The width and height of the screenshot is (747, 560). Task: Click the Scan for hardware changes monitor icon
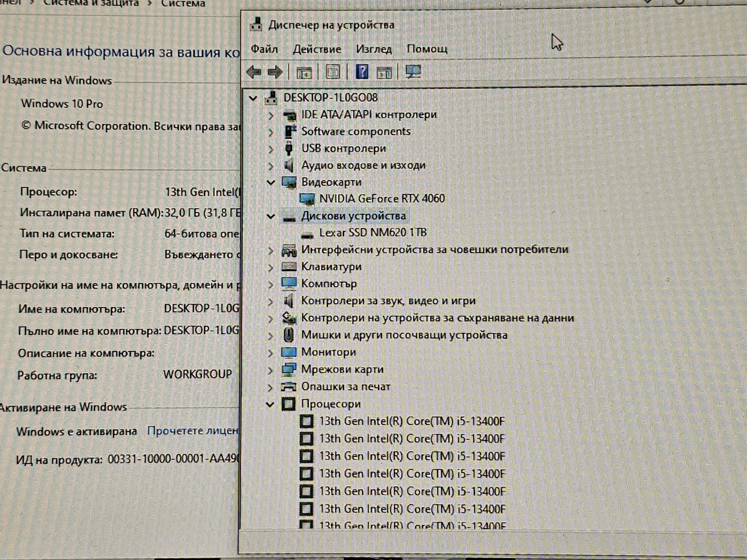(x=413, y=72)
